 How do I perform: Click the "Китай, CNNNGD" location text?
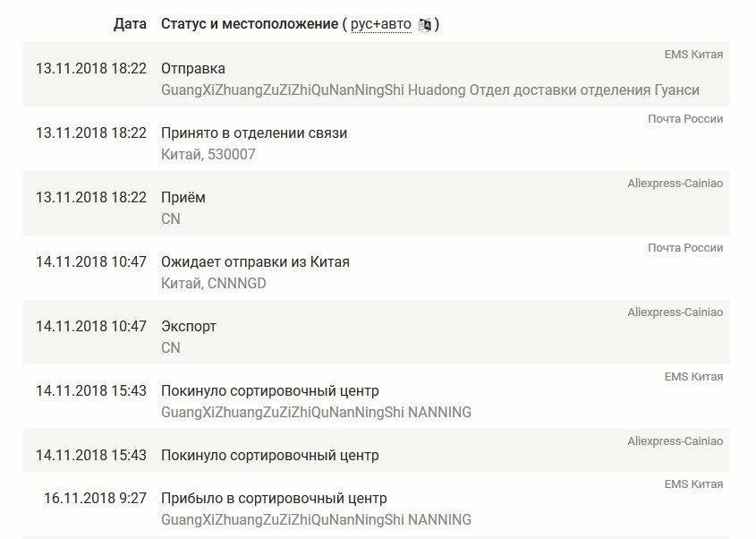click(214, 284)
